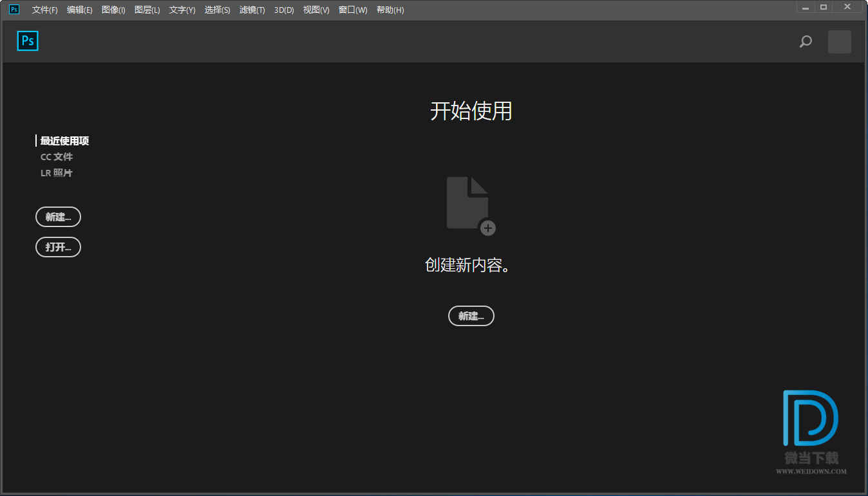The height and width of the screenshot is (496, 868).
Task: Open the 文字(Y) menu
Action: point(182,10)
